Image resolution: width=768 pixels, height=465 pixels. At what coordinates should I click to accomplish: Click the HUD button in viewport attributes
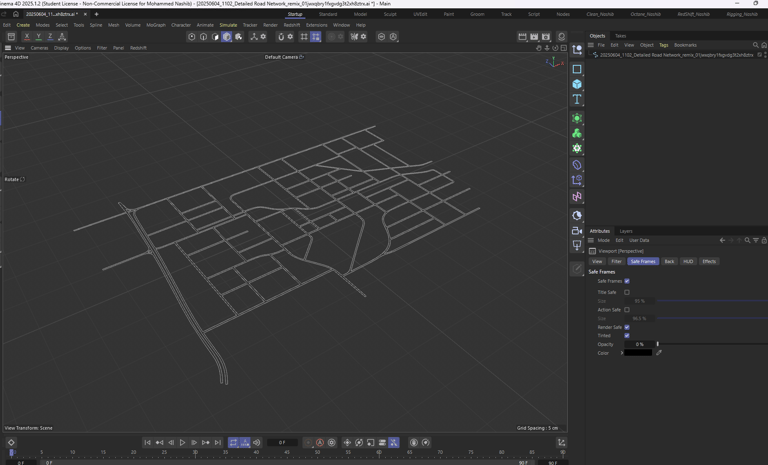click(x=688, y=261)
